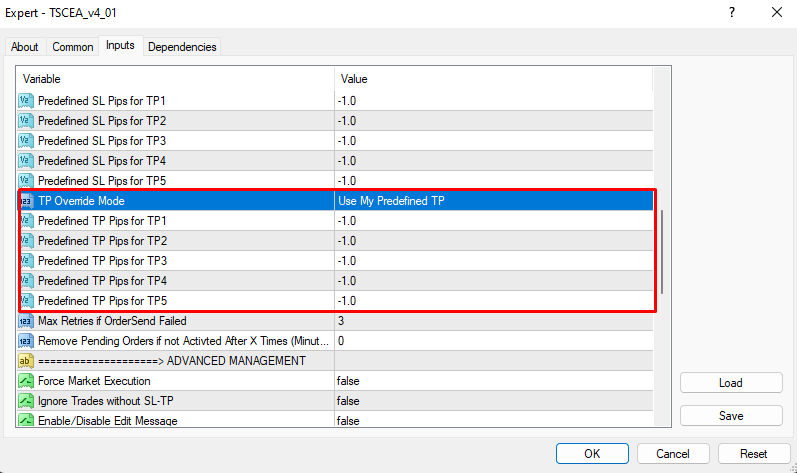Open the Dependencies tab
The height and width of the screenshot is (473, 797).
pos(182,47)
